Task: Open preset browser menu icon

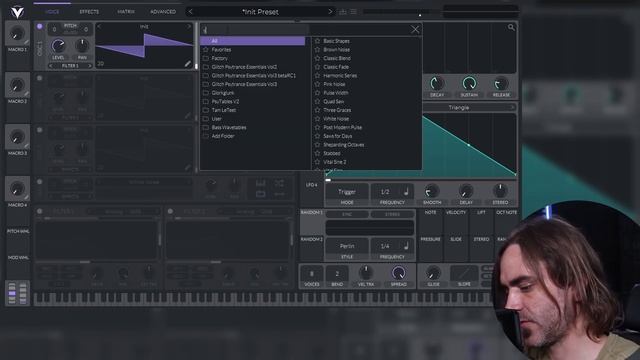Action: point(353,12)
